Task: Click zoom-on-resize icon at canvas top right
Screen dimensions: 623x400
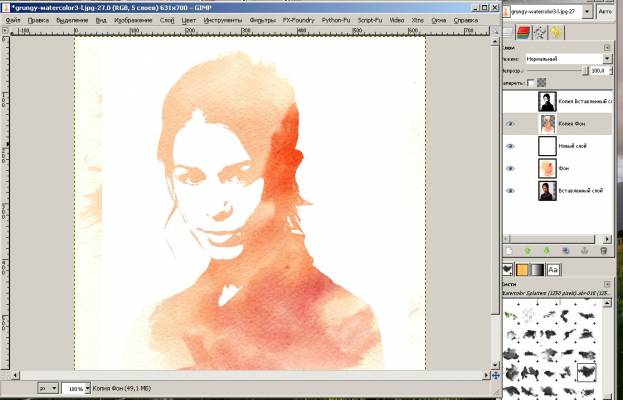Action: (495, 31)
